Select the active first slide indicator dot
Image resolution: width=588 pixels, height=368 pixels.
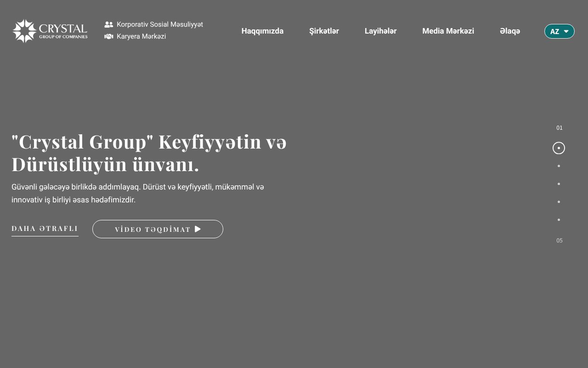pyautogui.click(x=559, y=148)
